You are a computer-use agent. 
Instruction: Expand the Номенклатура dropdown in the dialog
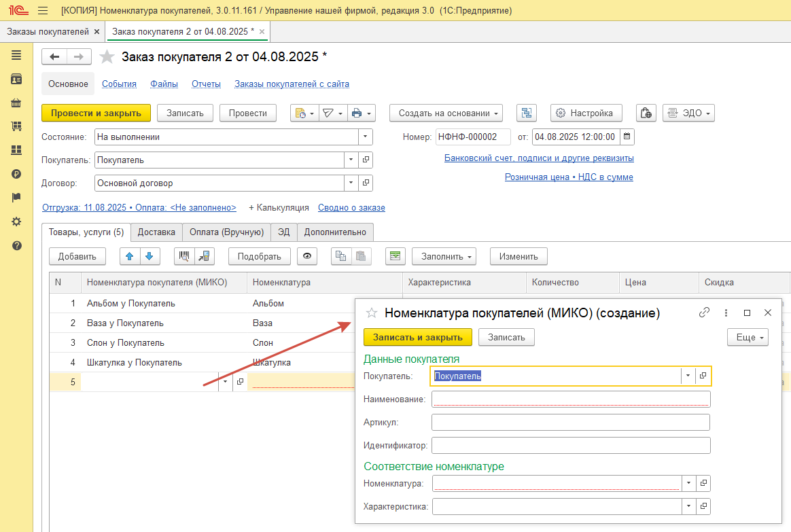pos(688,483)
